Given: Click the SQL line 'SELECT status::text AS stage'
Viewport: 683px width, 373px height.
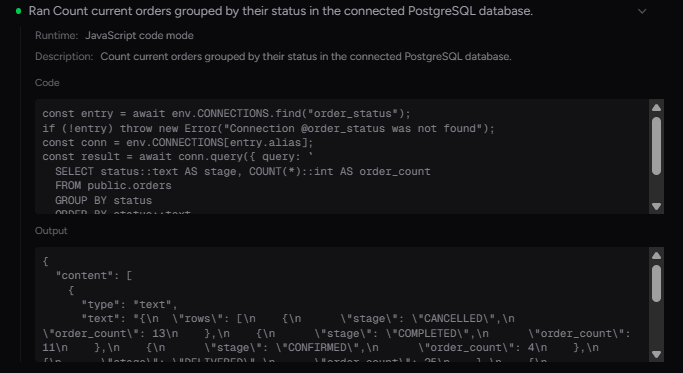Looking at the screenshot, I should 243,172.
